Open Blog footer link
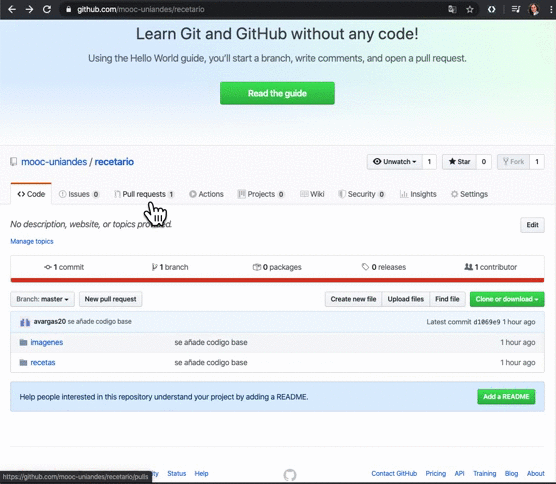This screenshot has height=484, width=556. click(511, 473)
